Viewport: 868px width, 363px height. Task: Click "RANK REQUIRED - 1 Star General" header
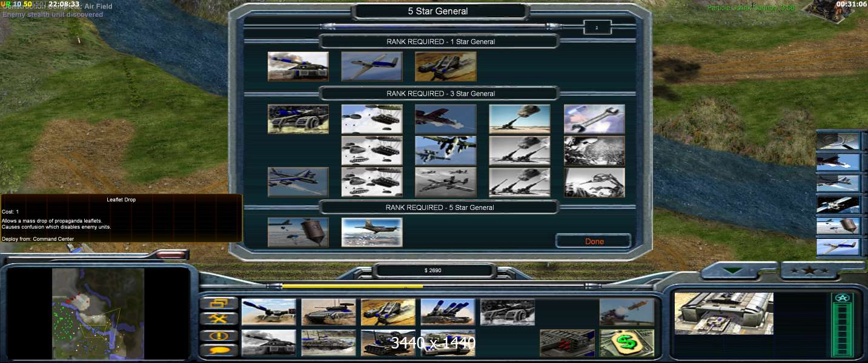(440, 42)
